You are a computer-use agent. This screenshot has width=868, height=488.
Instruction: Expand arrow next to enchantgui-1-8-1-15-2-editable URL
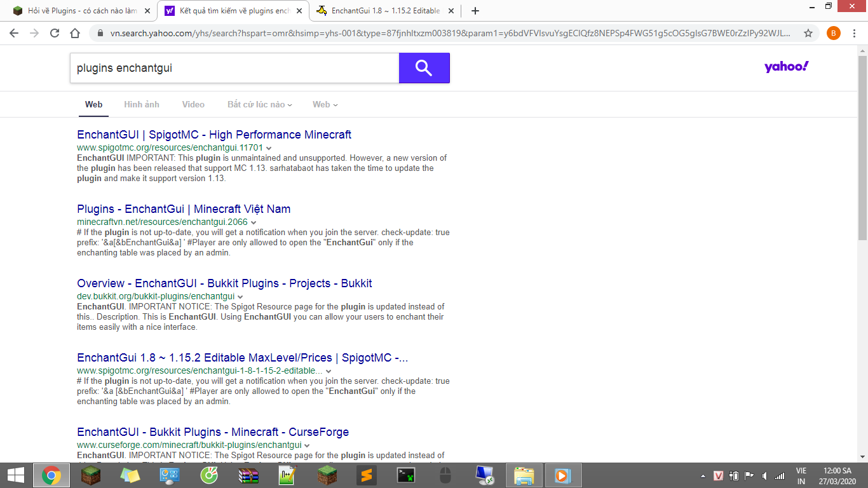click(x=329, y=371)
